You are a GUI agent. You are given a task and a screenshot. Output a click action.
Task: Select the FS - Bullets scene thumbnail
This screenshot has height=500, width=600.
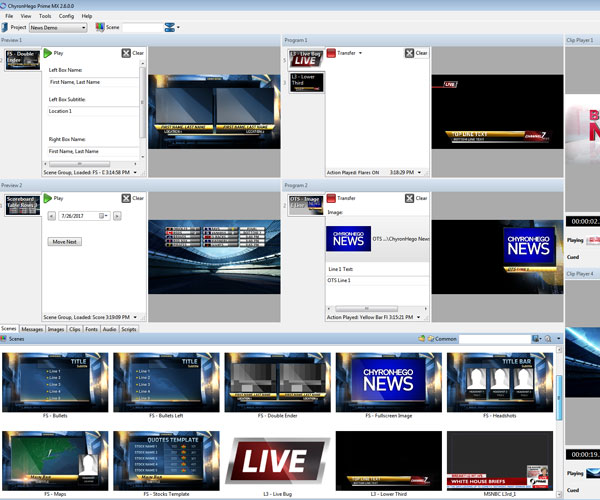pos(55,383)
